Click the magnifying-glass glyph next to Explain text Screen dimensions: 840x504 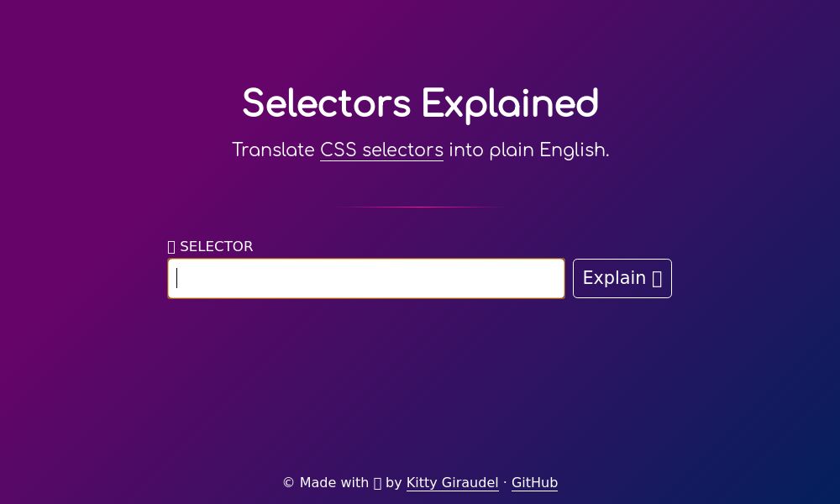click(x=656, y=278)
